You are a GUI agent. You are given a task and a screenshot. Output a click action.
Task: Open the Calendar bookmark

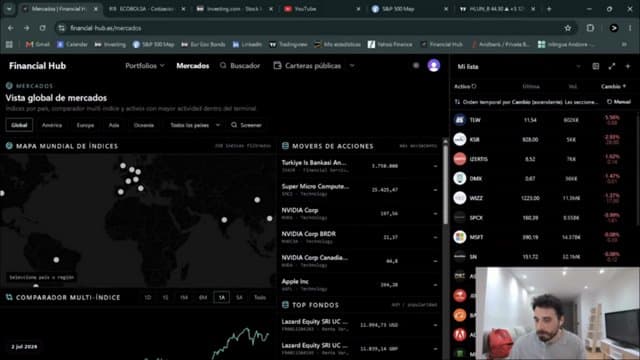[72, 44]
